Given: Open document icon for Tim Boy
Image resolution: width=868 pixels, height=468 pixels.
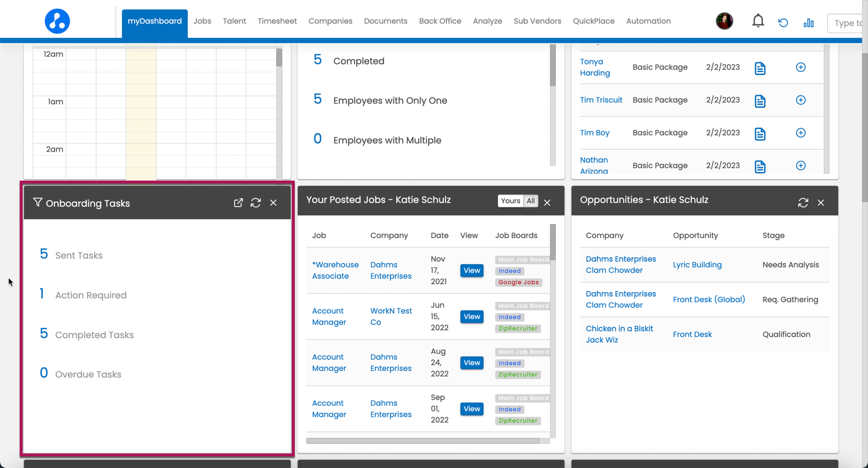Looking at the screenshot, I should (x=760, y=134).
